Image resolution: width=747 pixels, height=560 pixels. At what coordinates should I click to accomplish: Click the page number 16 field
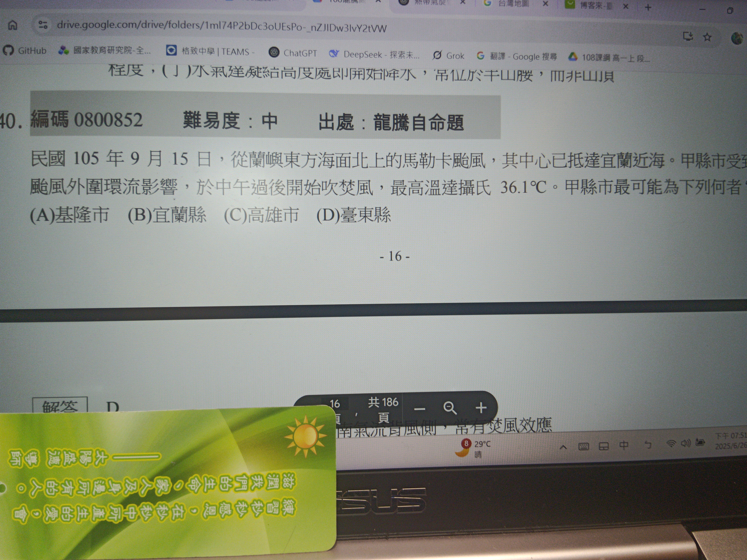(x=335, y=404)
